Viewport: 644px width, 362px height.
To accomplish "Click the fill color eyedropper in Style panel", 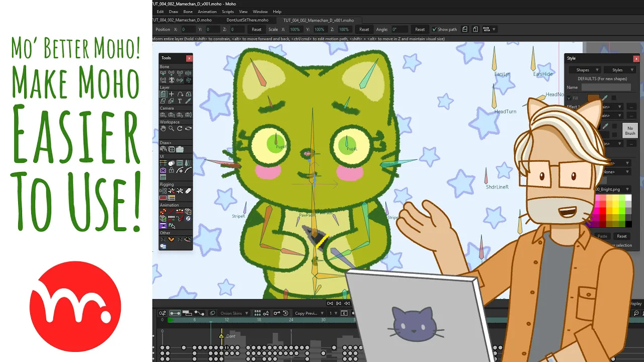I will click(x=605, y=98).
